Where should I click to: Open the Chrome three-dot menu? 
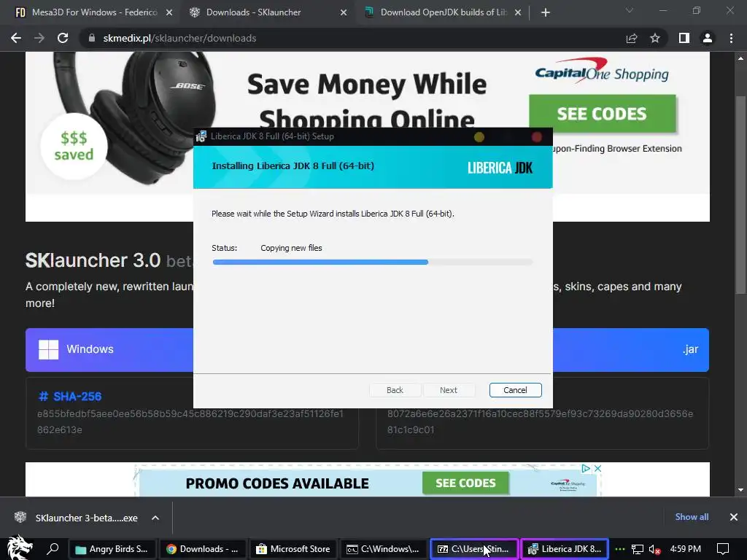point(731,38)
